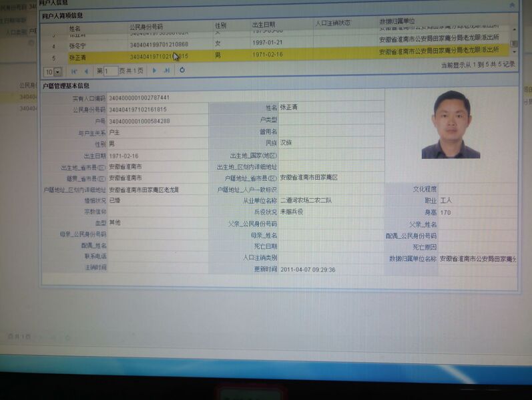Screen dimensions: 532x400
Task: Sort by the 数据归属单位 column header
Action: (397, 21)
